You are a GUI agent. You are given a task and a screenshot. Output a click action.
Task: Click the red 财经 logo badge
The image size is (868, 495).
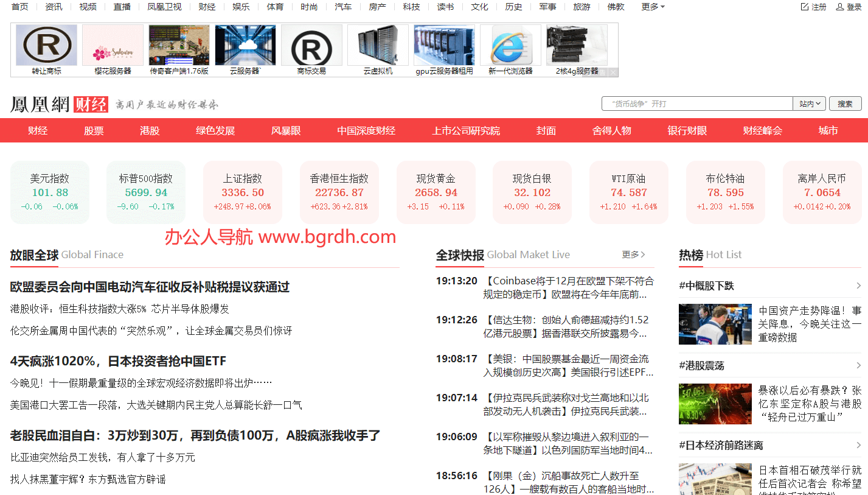point(91,104)
